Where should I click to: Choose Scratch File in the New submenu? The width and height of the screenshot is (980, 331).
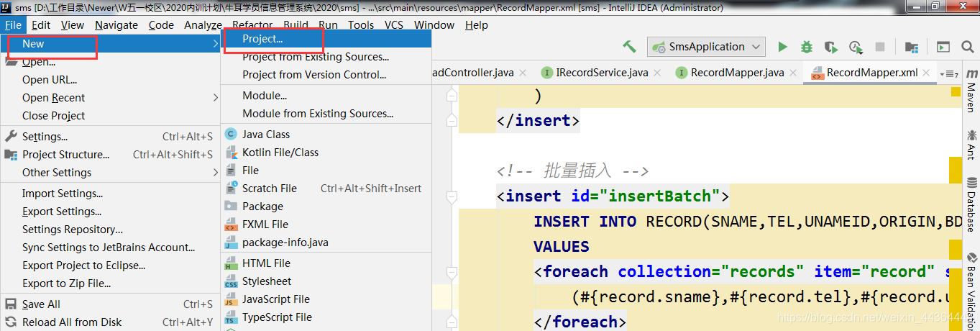pos(326,189)
